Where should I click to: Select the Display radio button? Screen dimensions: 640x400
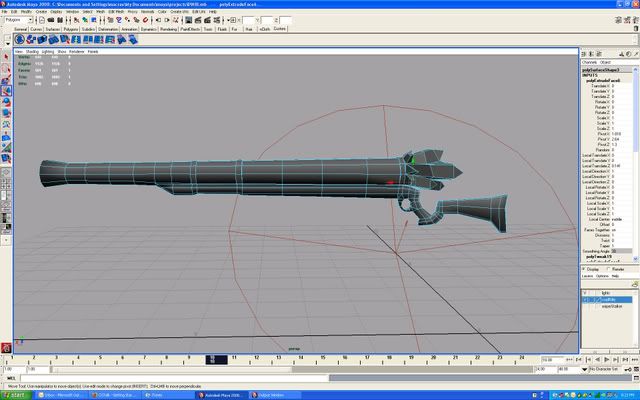point(585,269)
